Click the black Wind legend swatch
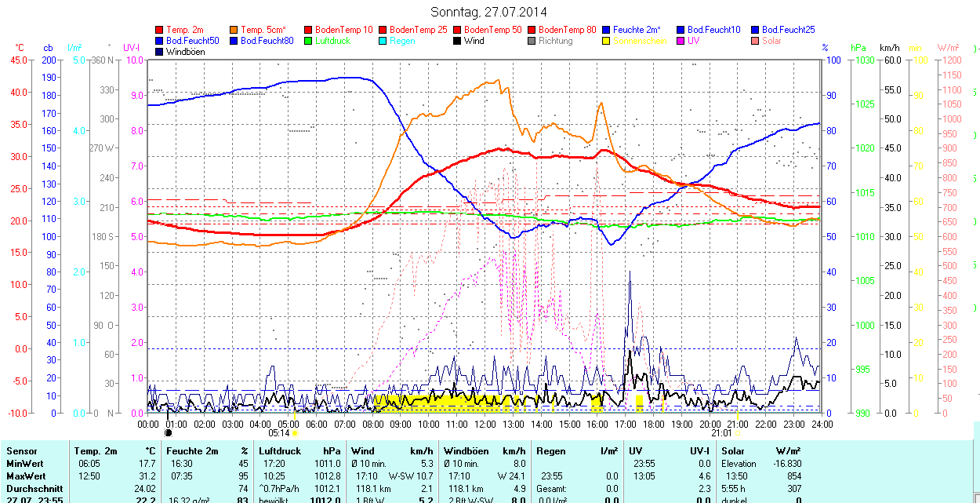 coord(457,41)
